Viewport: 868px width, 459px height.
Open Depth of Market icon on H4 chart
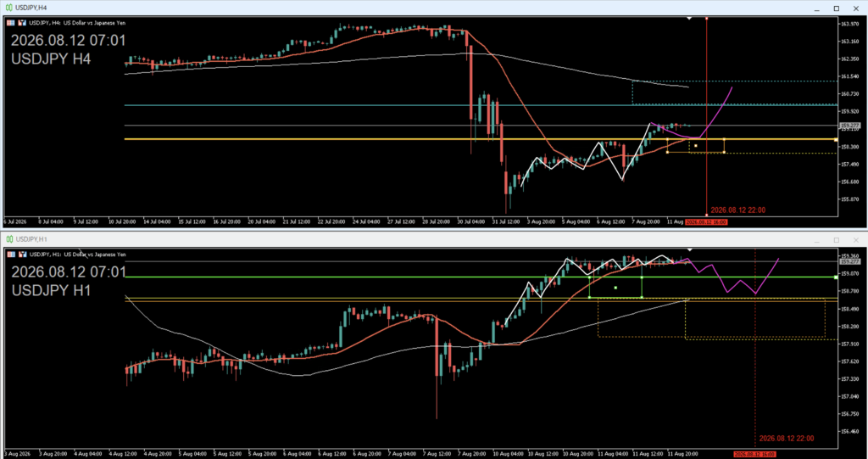(x=22, y=23)
